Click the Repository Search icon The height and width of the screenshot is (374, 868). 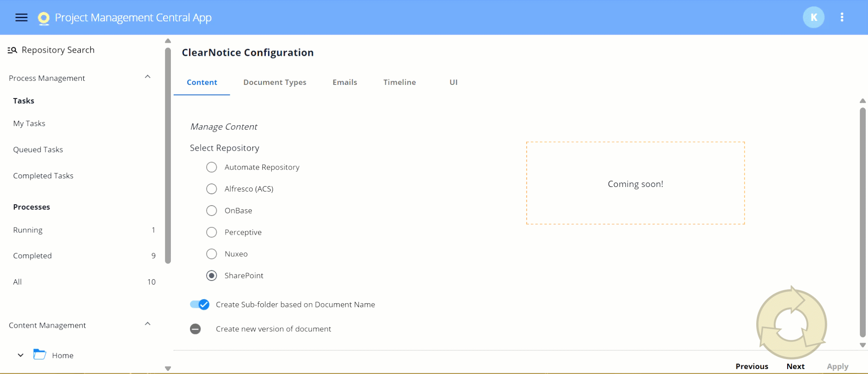click(x=12, y=50)
